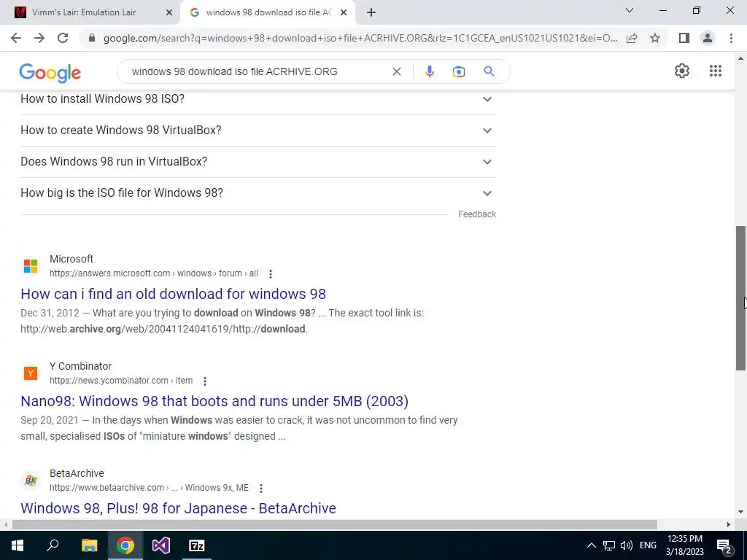Show hidden system tray icons

tap(591, 545)
